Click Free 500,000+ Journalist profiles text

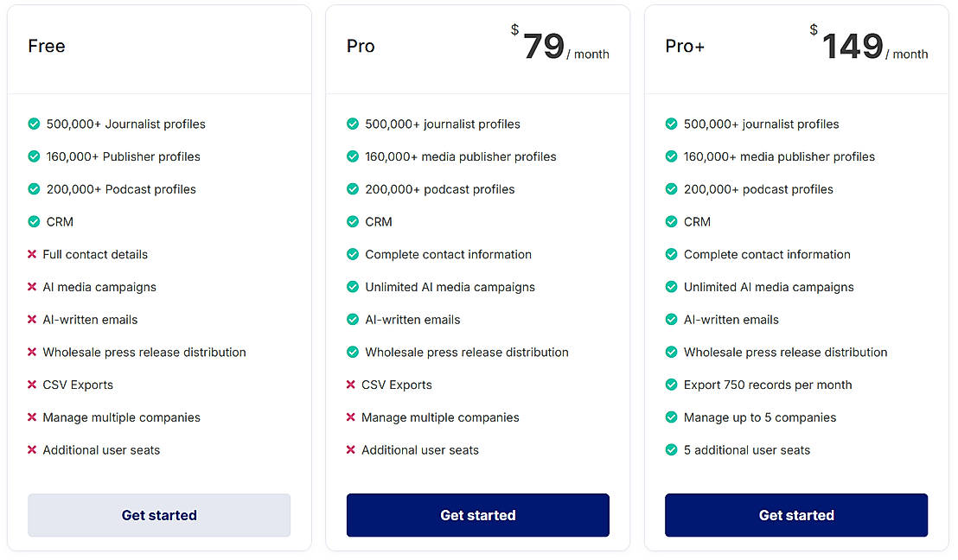[x=125, y=124]
